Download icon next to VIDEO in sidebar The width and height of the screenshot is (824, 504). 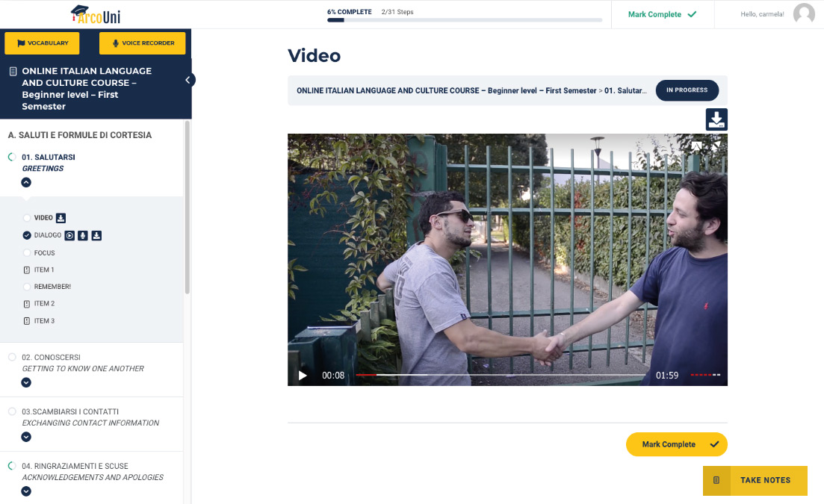click(61, 218)
